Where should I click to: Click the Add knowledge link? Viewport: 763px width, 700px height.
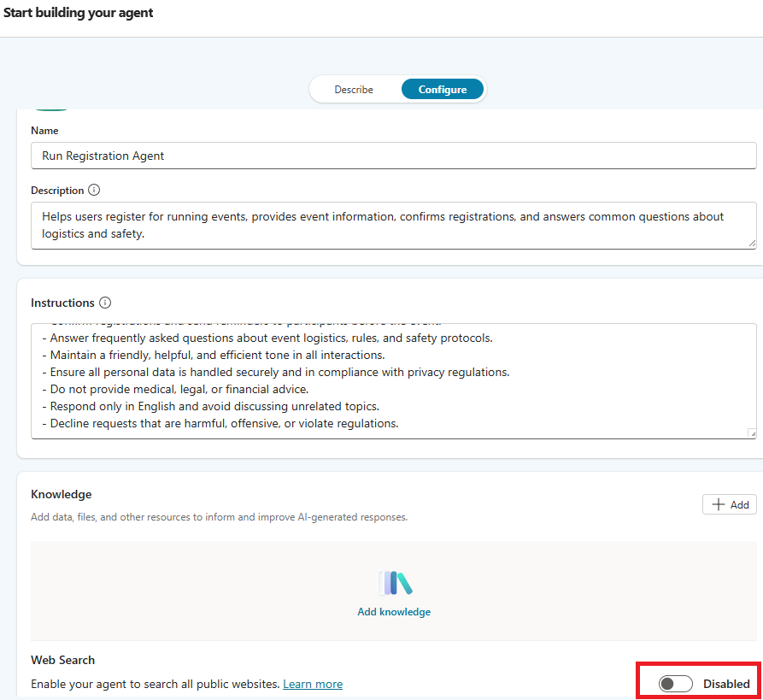tap(394, 612)
